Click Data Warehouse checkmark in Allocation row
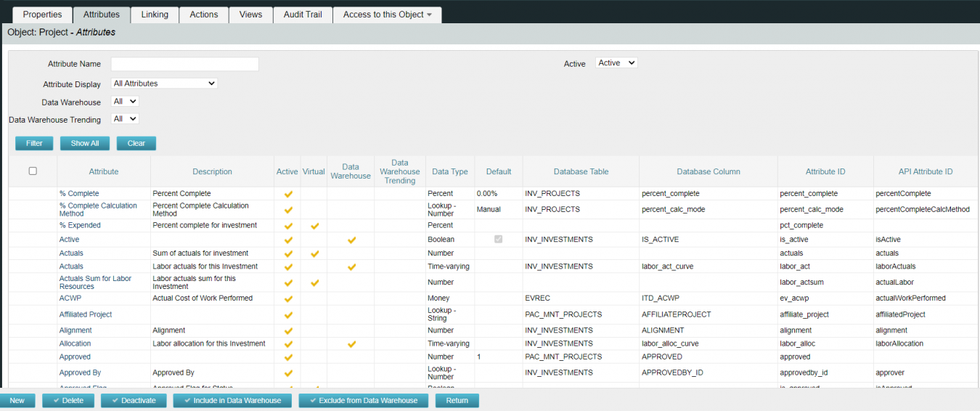Image resolution: width=980 pixels, height=411 pixels. point(351,344)
